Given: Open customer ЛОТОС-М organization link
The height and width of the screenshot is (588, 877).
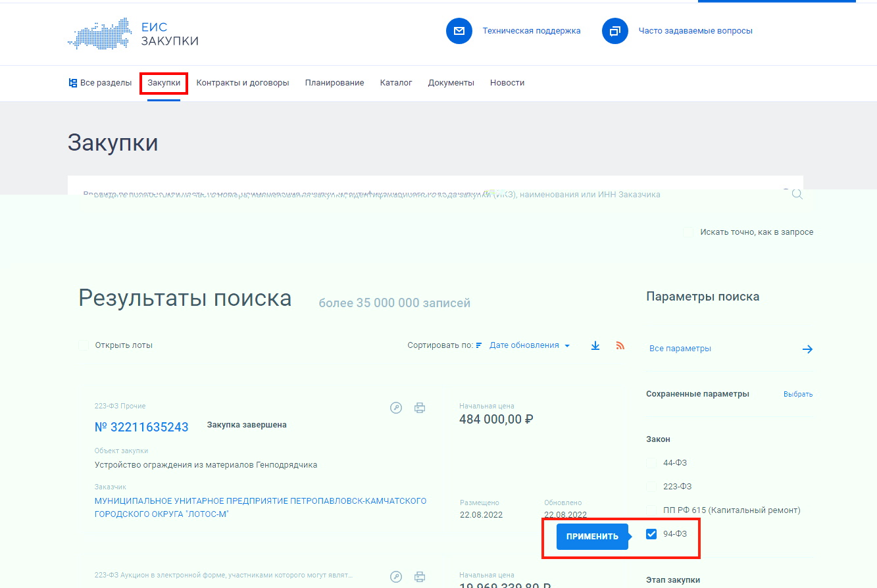Looking at the screenshot, I should tap(261, 508).
